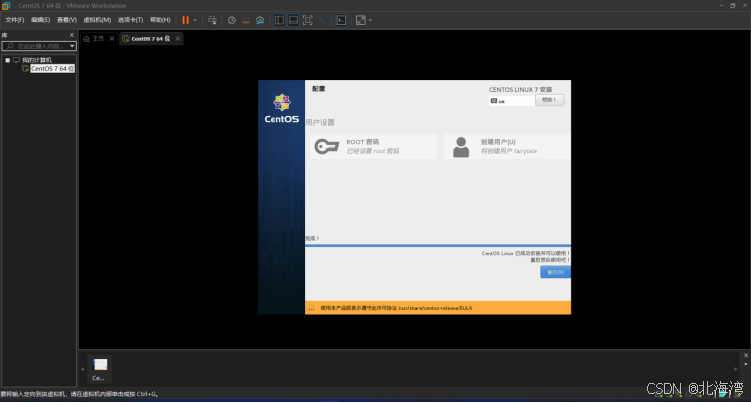Open the 选项卡(T) menu

(x=130, y=20)
